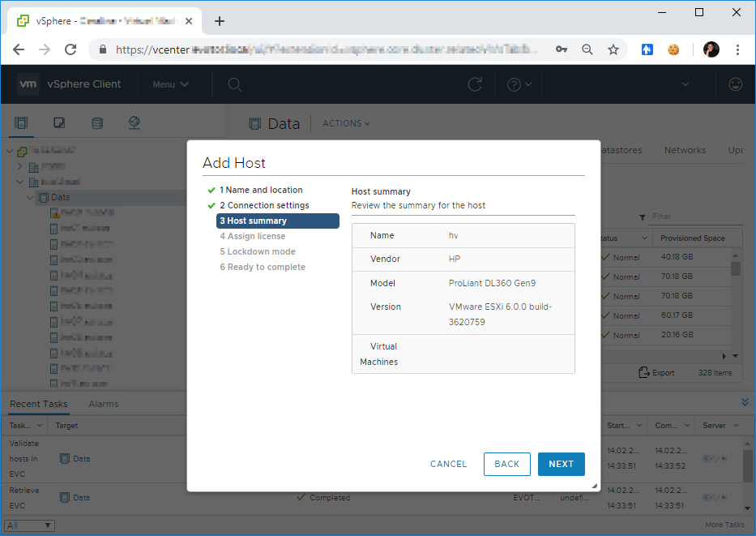Select step 3 Host summary
756x536 pixels.
pos(278,221)
